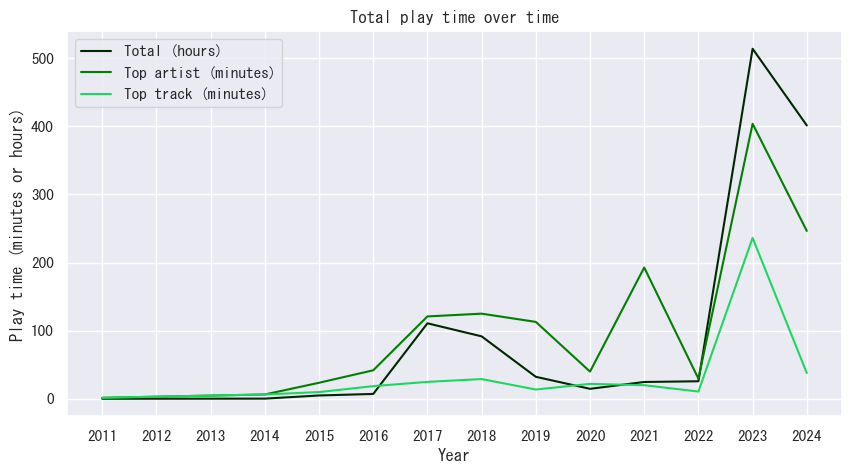
Task: Click the y-axis tick label 0
Action: [x=51, y=400]
